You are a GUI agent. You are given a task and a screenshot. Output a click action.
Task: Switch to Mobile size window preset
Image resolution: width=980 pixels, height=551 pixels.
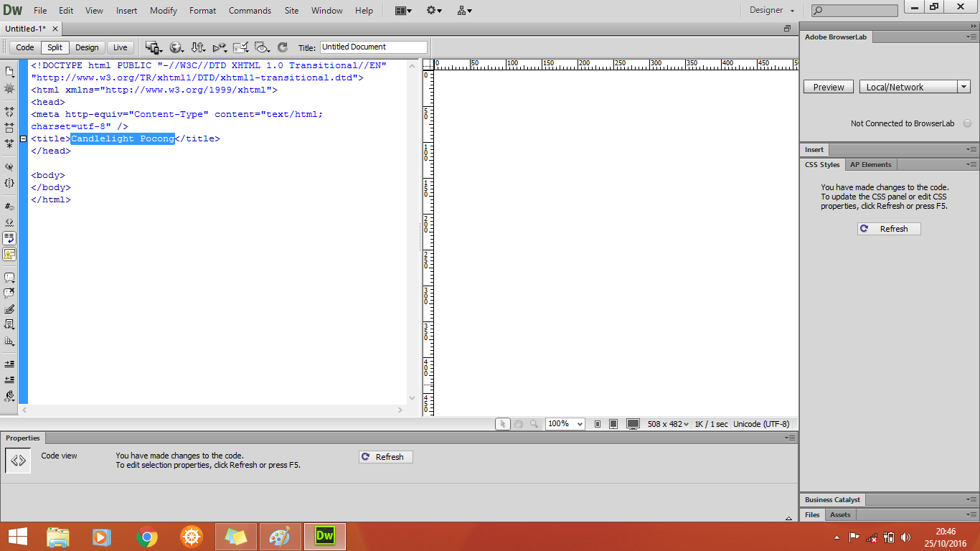[598, 424]
